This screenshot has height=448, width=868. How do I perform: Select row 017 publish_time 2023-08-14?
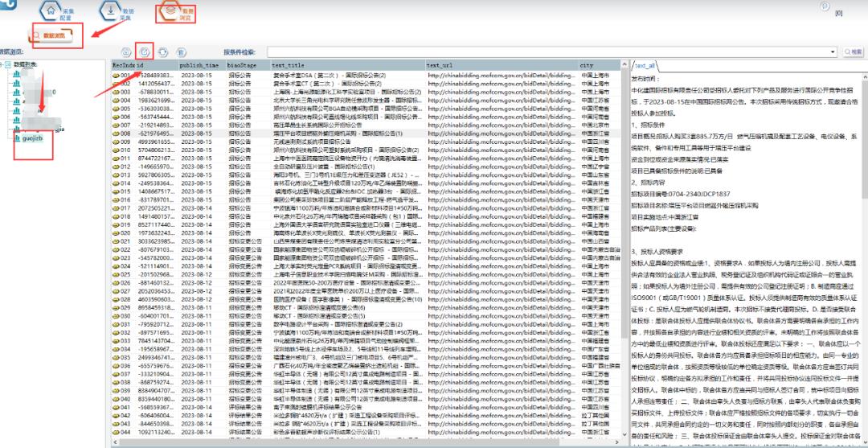[196, 208]
